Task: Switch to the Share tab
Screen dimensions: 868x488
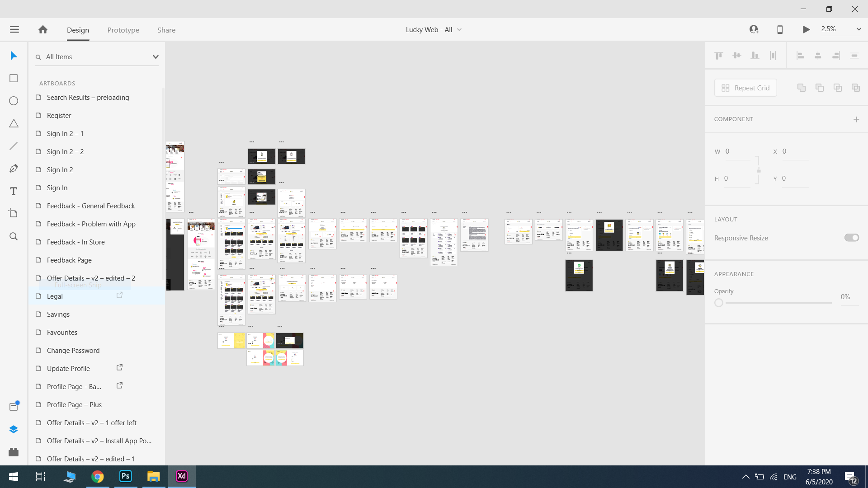Action: point(166,30)
